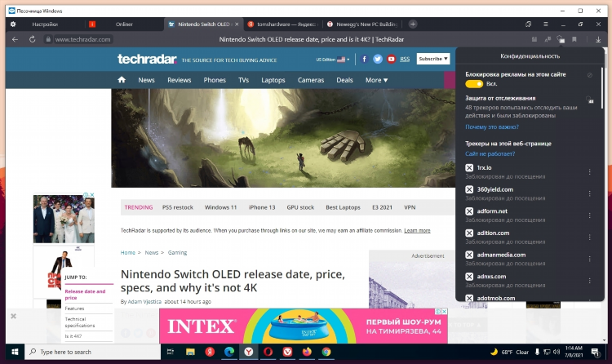The image size is (612, 364).
Task: Click the 'Почему это важно?' link
Action: pyautogui.click(x=492, y=127)
